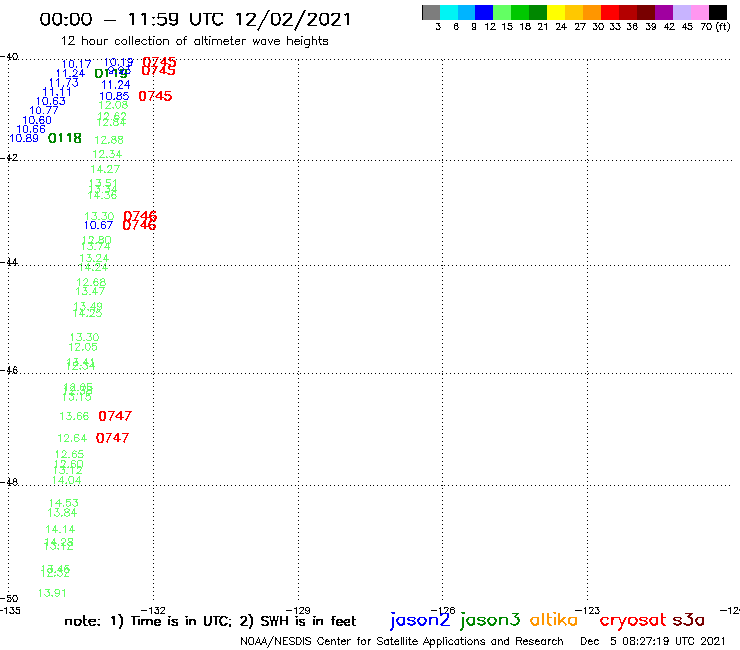740x650 pixels.
Task: Click the -42 latitude axis label
Action: click(9, 157)
